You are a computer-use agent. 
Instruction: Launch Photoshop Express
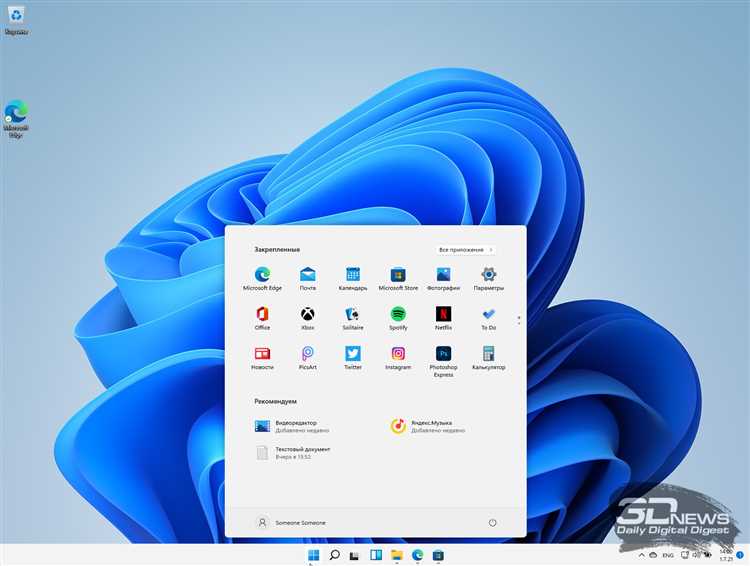(x=443, y=361)
